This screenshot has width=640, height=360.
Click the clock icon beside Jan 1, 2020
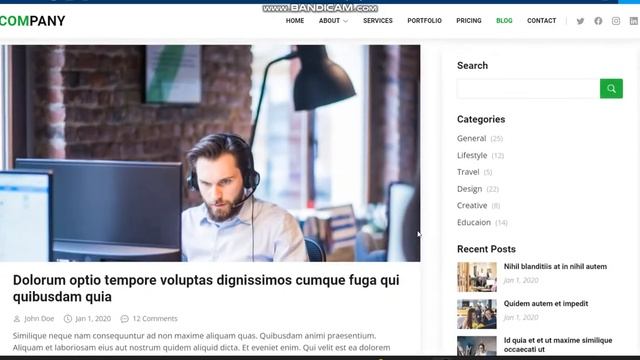(68, 319)
